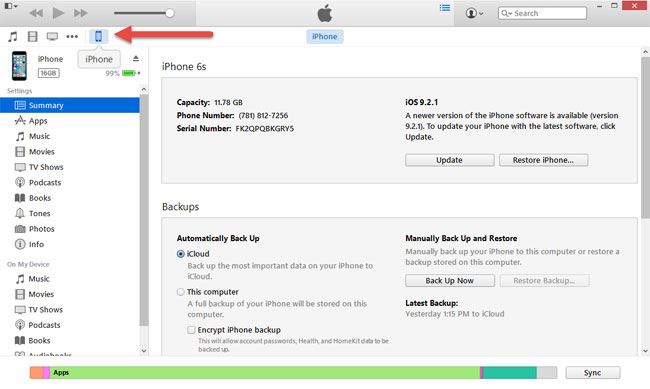Screen dimensions: 650x389
Task: Click the Update button
Action: [449, 160]
